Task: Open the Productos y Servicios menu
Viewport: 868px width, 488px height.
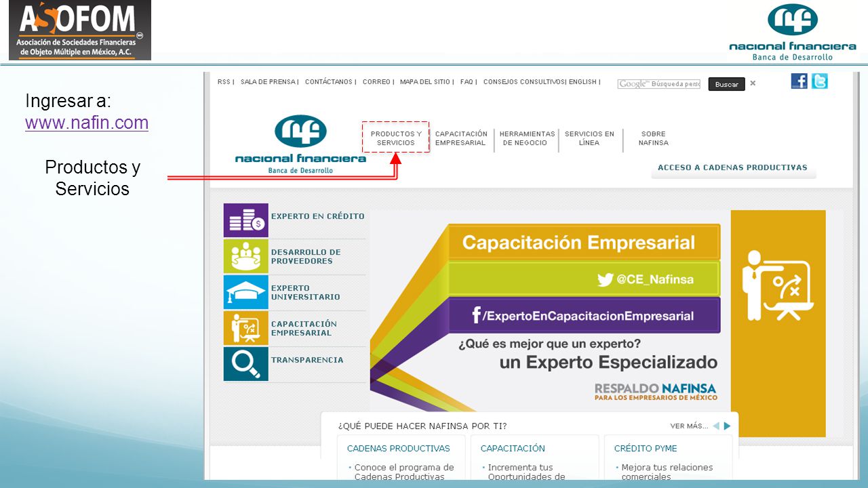Action: pos(395,138)
